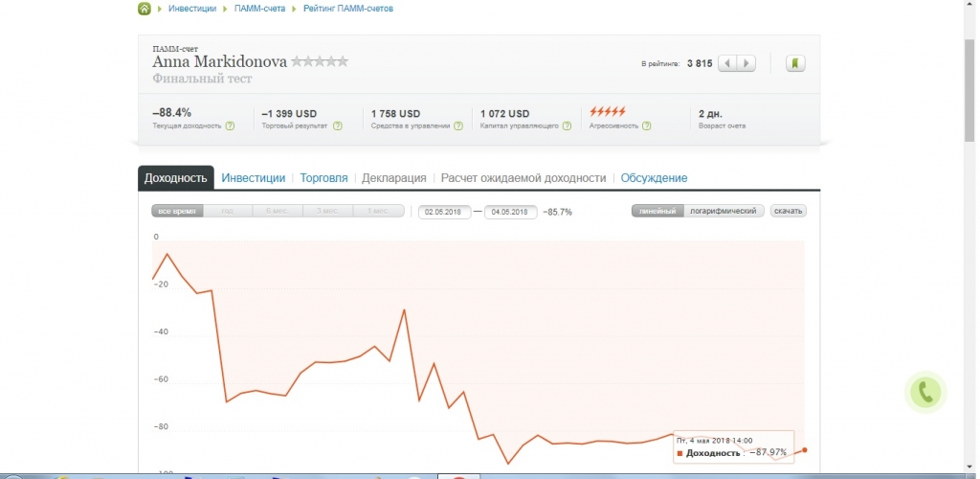Switch to Доходность tab
The width and height of the screenshot is (980, 479).
176,178
